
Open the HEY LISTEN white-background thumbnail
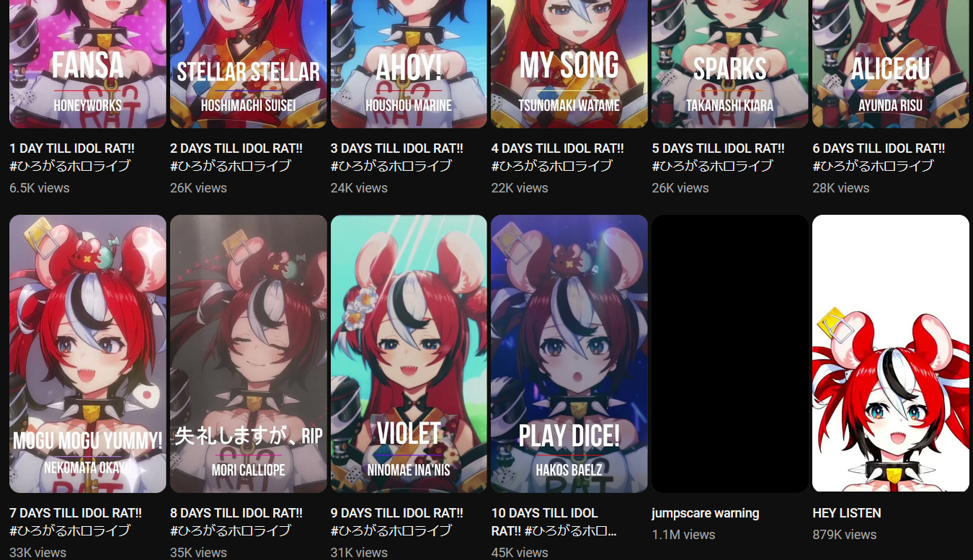point(891,354)
